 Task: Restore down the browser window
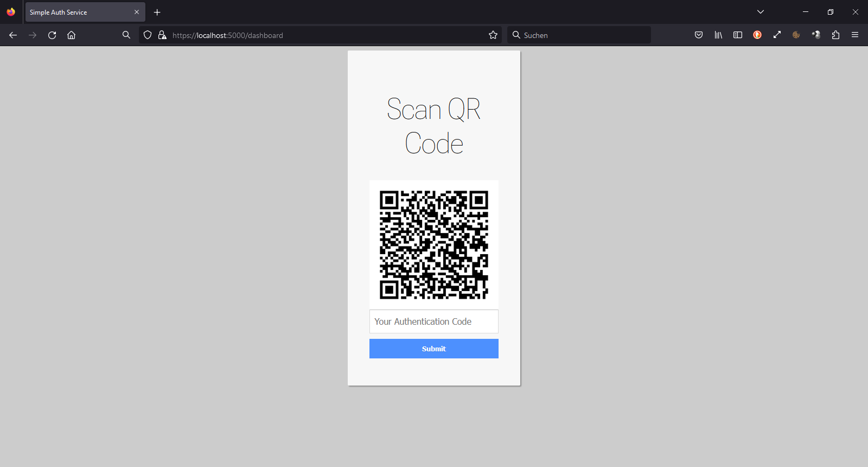831,12
